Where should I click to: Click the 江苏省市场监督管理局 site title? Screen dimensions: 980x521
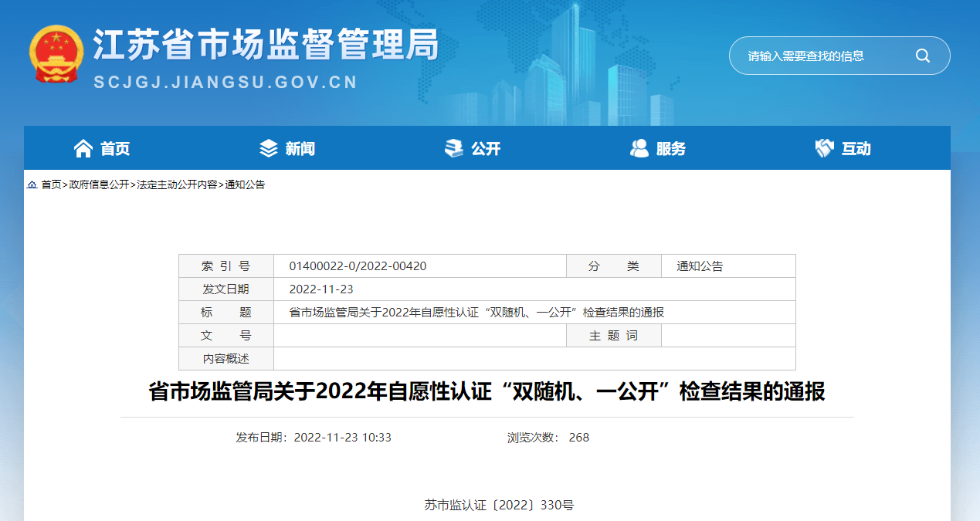coord(266,45)
